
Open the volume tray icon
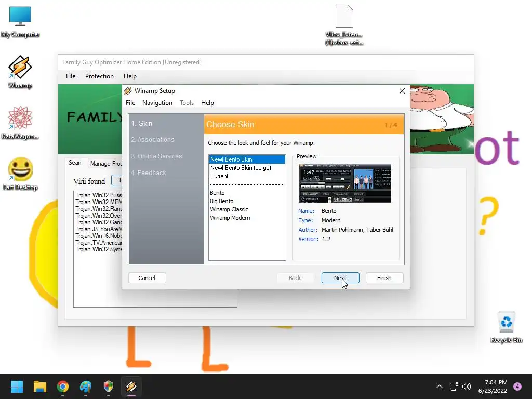coord(467,387)
